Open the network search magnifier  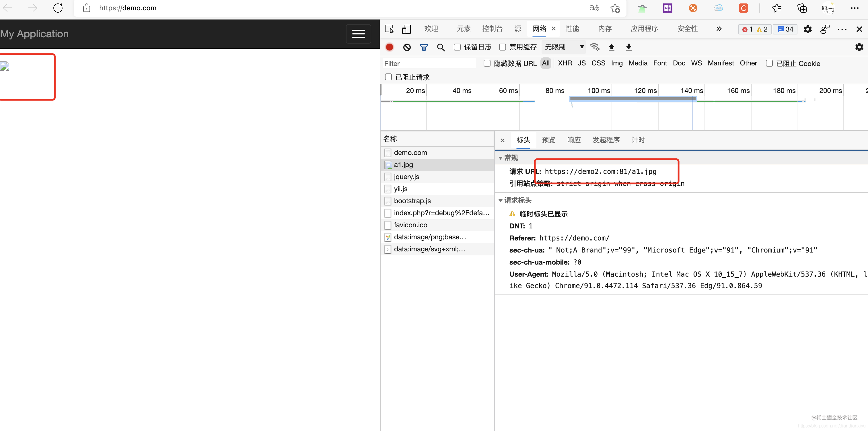[x=441, y=47]
